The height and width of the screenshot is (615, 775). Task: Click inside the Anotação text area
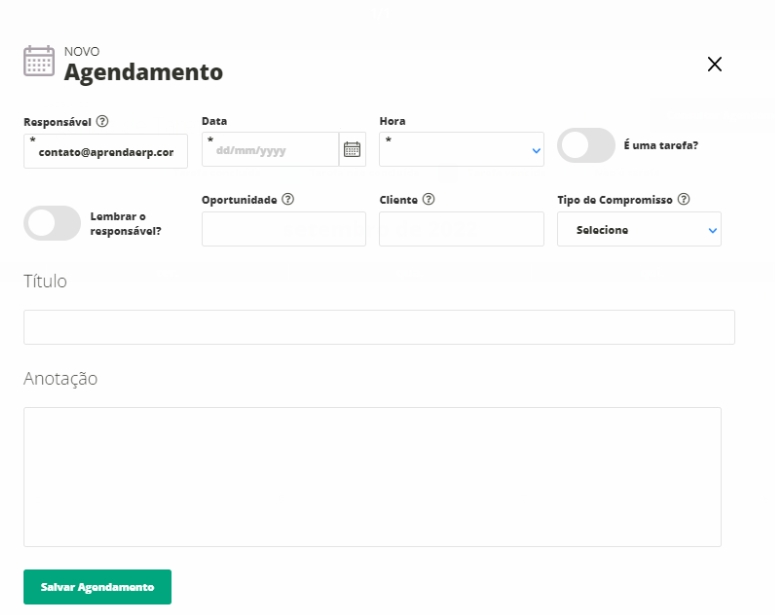point(372,476)
